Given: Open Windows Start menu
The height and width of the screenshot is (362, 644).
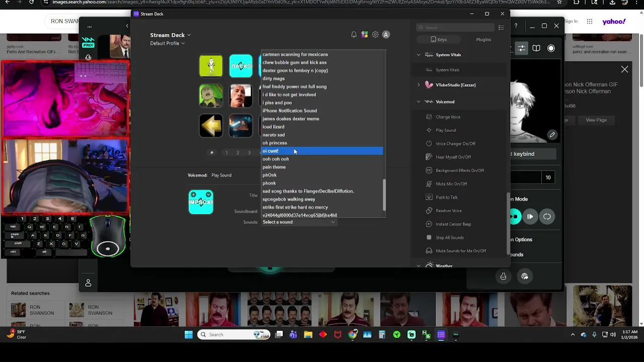Looking at the screenshot, I should pos(189,335).
